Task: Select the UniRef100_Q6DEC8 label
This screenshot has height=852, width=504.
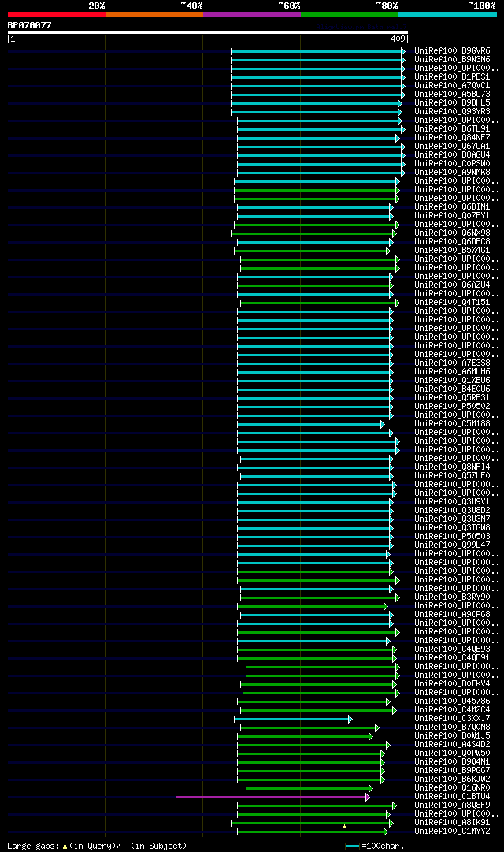Action: tap(452, 242)
